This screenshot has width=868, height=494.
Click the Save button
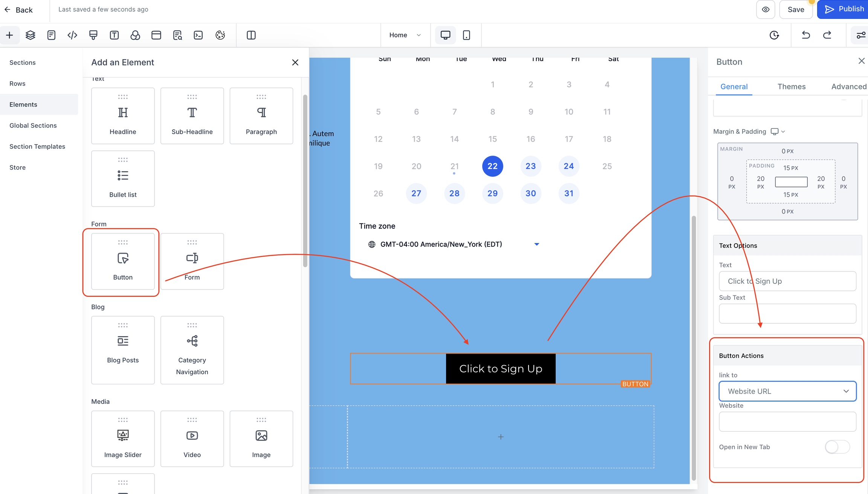796,9
